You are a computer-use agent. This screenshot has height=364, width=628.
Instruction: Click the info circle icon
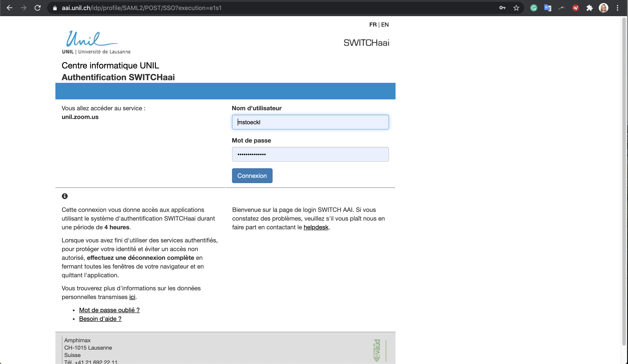[x=65, y=196]
